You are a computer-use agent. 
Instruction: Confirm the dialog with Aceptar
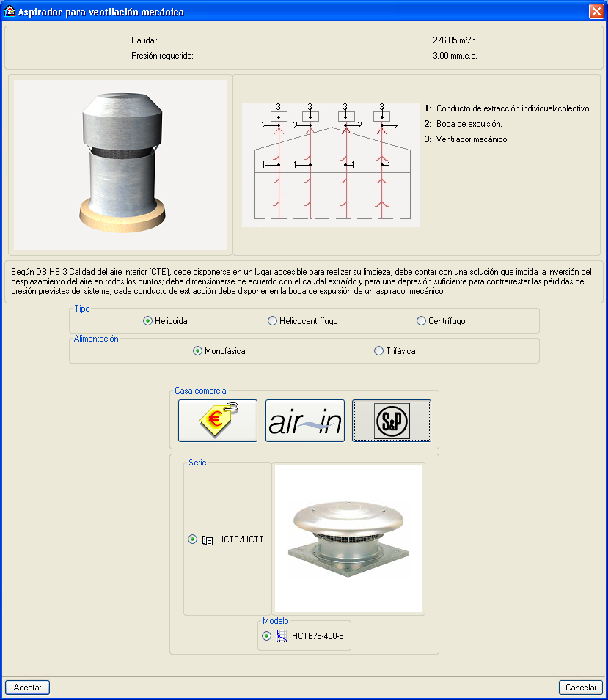pos(27,688)
